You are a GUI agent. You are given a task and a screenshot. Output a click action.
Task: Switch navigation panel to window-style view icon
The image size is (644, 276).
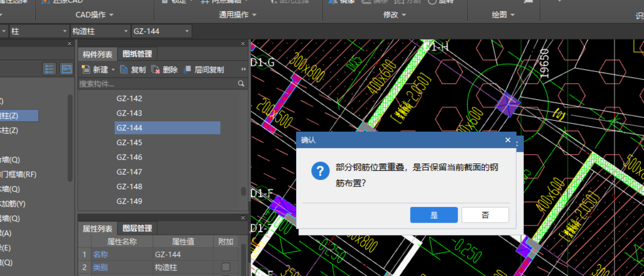(66, 69)
